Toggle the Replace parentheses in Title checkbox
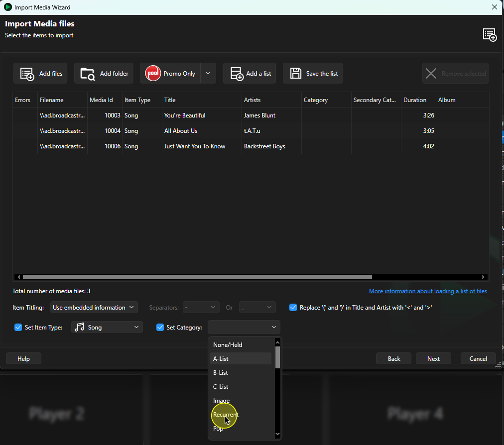Image resolution: width=504 pixels, height=445 pixels. [x=293, y=308]
